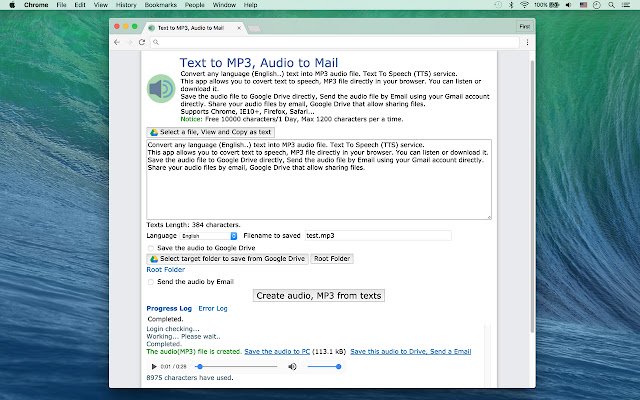This screenshot has height=400, width=640.
Task: Open the Help menu
Action: pyautogui.click(x=250, y=5)
